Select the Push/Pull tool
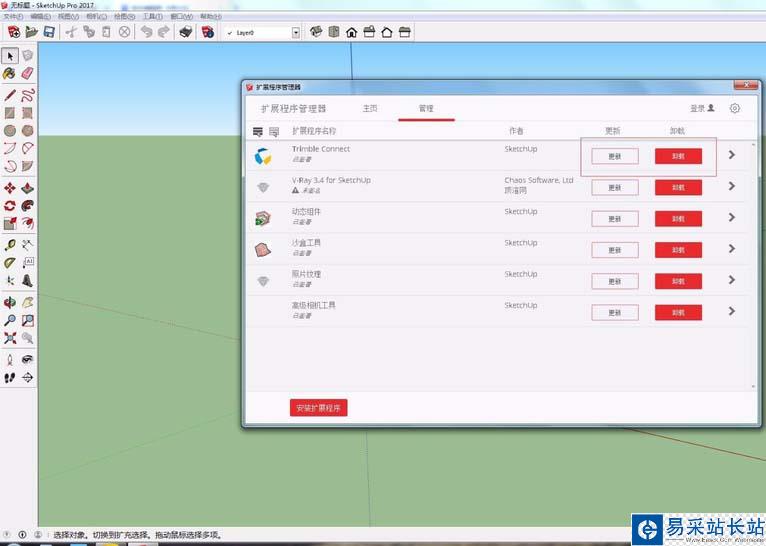Screen dimensions: 766x546 pyautogui.click(x=28, y=188)
